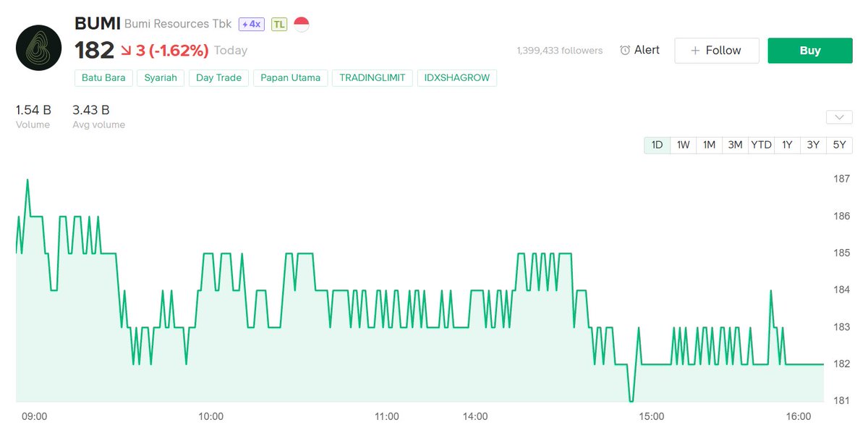Viewport: 868px width, 438px height.
Task: Open the TRADINGLIMIT tag
Action: click(373, 77)
